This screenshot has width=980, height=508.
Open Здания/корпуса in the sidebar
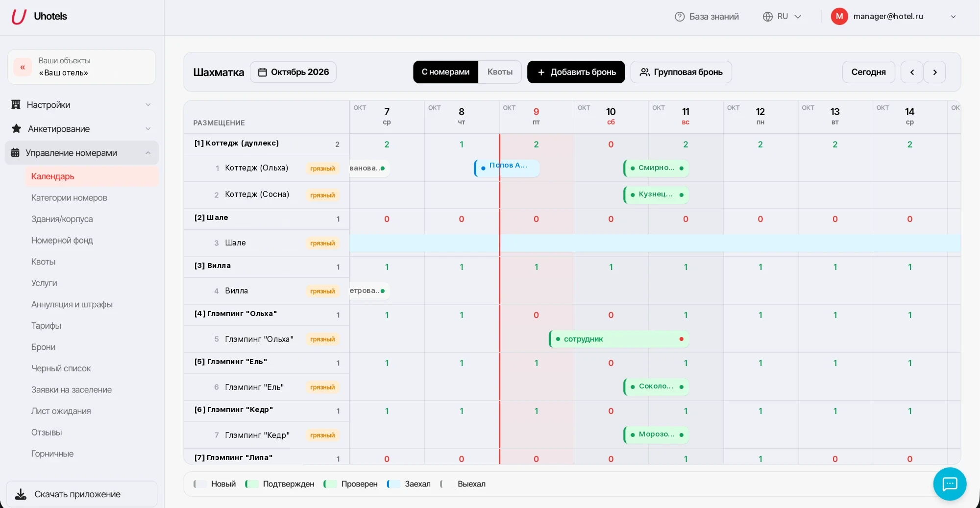62,219
